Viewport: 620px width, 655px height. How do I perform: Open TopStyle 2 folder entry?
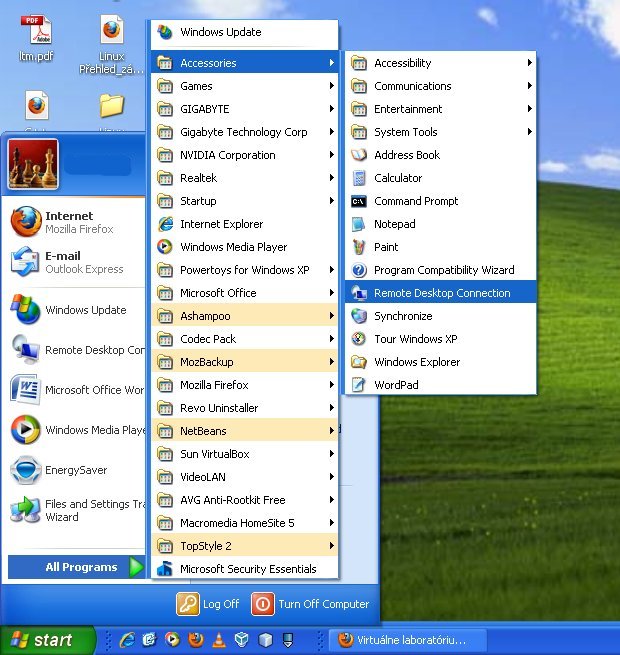click(x=244, y=546)
